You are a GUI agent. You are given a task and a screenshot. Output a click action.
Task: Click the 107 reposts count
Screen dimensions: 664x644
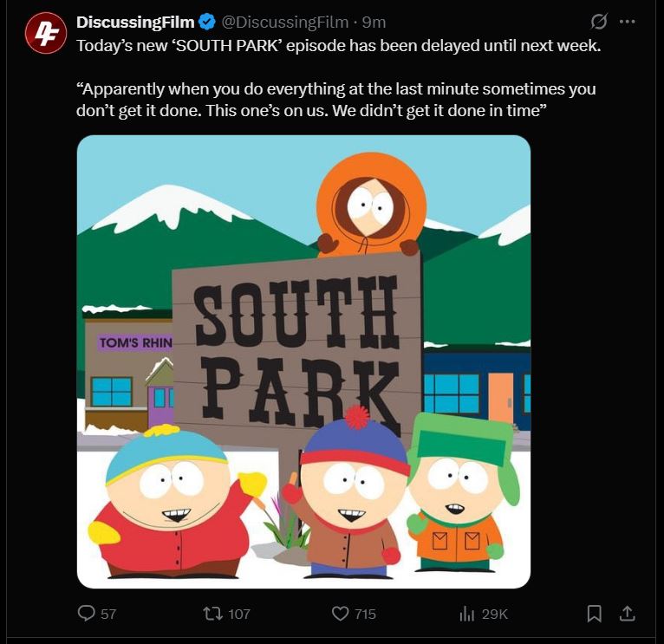click(239, 614)
